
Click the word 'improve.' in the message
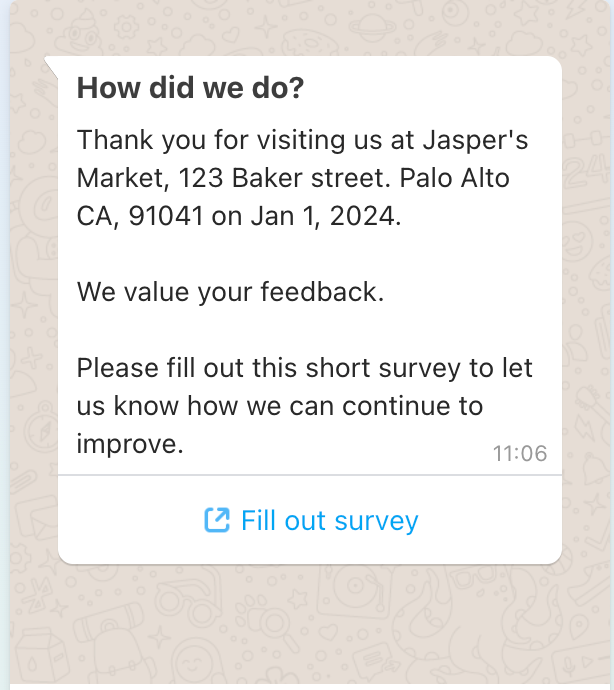(130, 444)
